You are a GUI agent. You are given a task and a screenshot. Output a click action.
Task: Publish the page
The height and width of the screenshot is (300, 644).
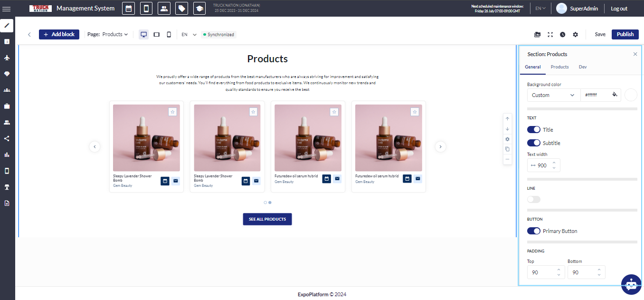[625, 34]
